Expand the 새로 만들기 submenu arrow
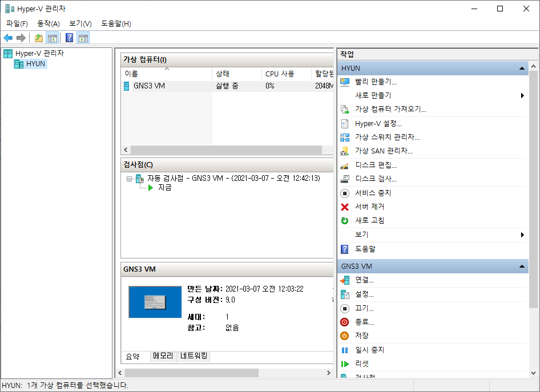The image size is (540, 392). click(522, 96)
